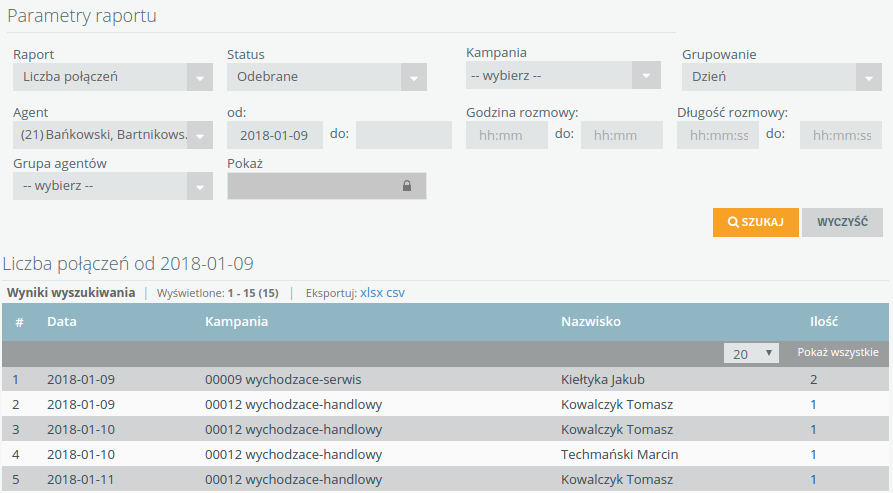Sort by the Data column header

[62, 322]
